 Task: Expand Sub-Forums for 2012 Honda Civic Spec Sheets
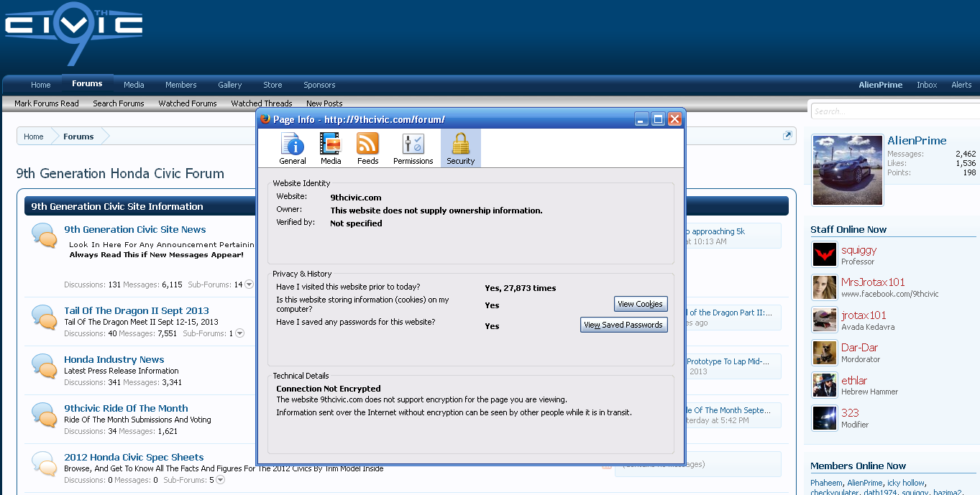pos(221,480)
